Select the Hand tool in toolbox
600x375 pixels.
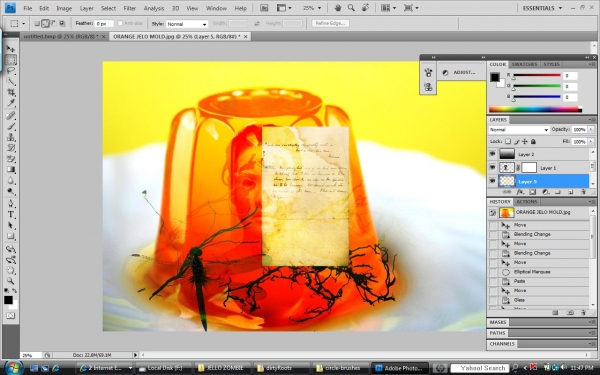click(x=10, y=271)
